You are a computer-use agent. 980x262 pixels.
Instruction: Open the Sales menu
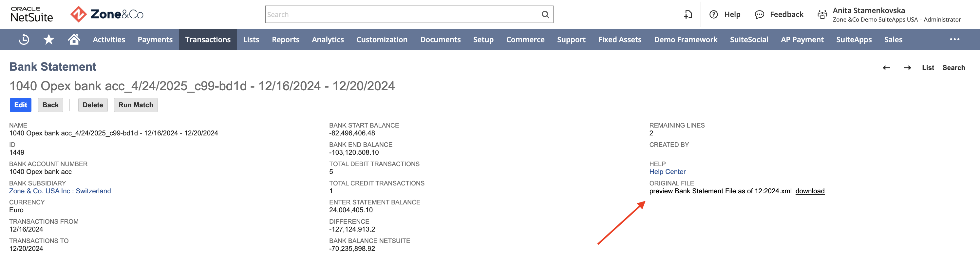(x=893, y=40)
